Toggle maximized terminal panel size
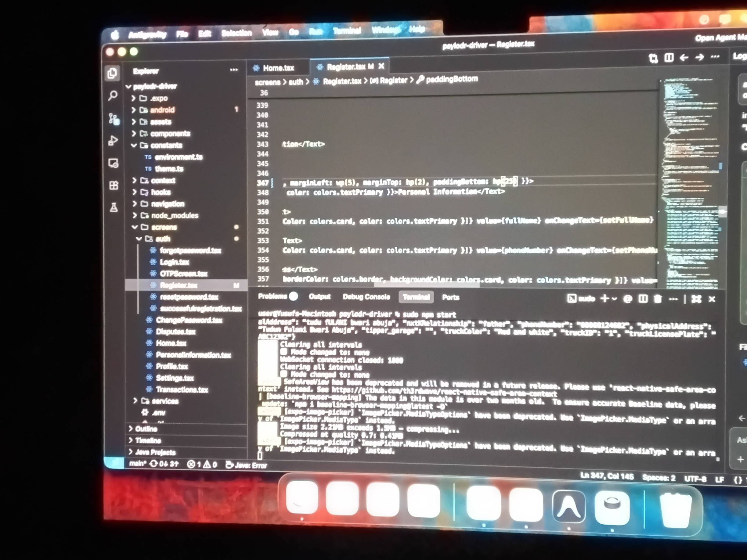 click(x=696, y=299)
